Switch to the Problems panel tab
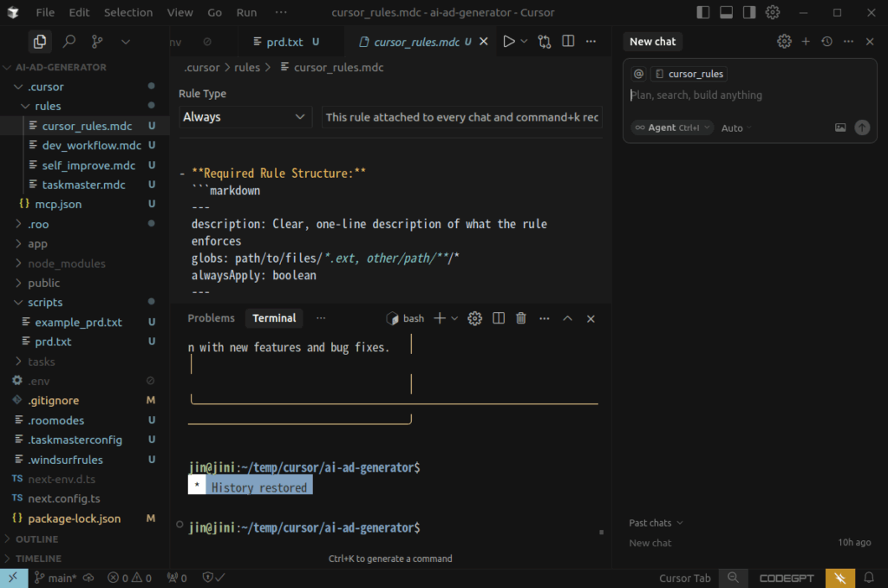 [211, 318]
